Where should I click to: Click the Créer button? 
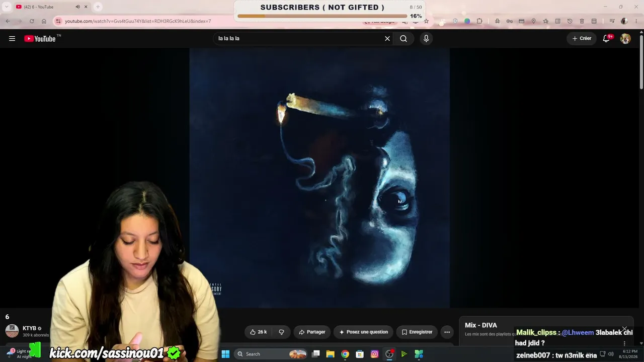coord(582,39)
